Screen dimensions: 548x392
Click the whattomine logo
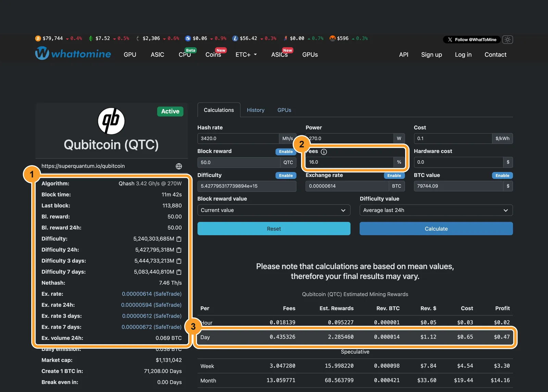(x=73, y=53)
